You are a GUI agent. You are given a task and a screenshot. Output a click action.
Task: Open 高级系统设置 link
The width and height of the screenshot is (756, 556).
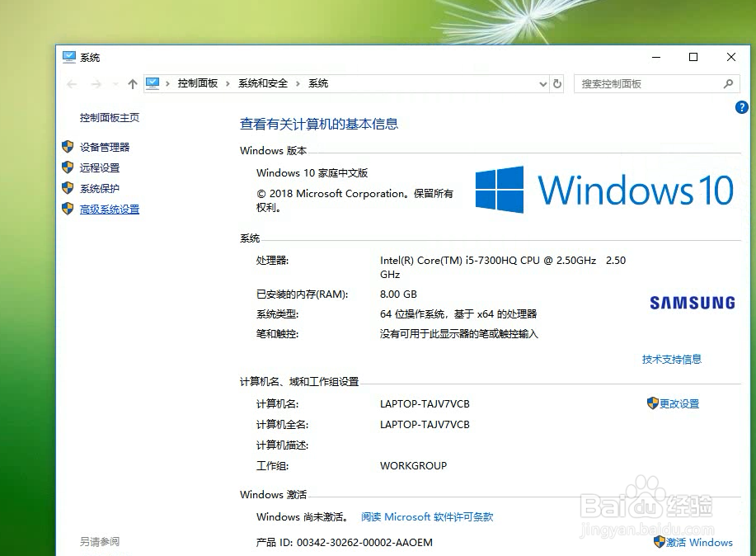pos(110,210)
